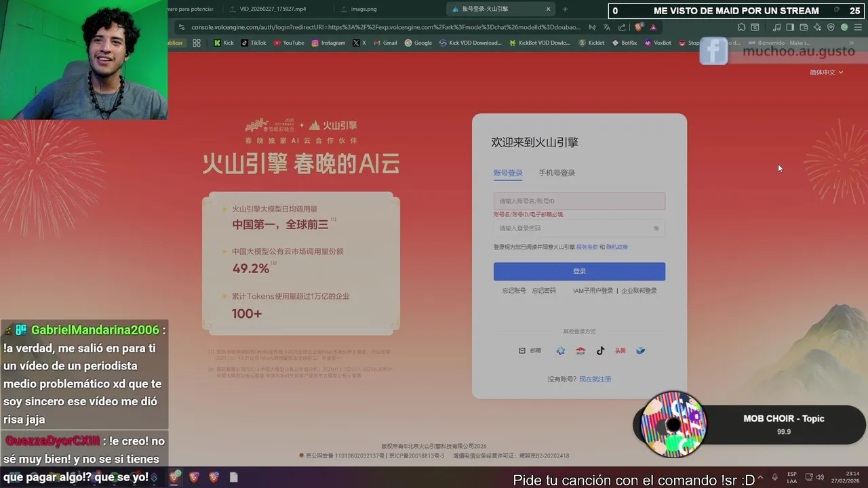Viewport: 868px width, 488px height.
Task: Click 忘记密码 forgot password link
Action: [x=544, y=291]
